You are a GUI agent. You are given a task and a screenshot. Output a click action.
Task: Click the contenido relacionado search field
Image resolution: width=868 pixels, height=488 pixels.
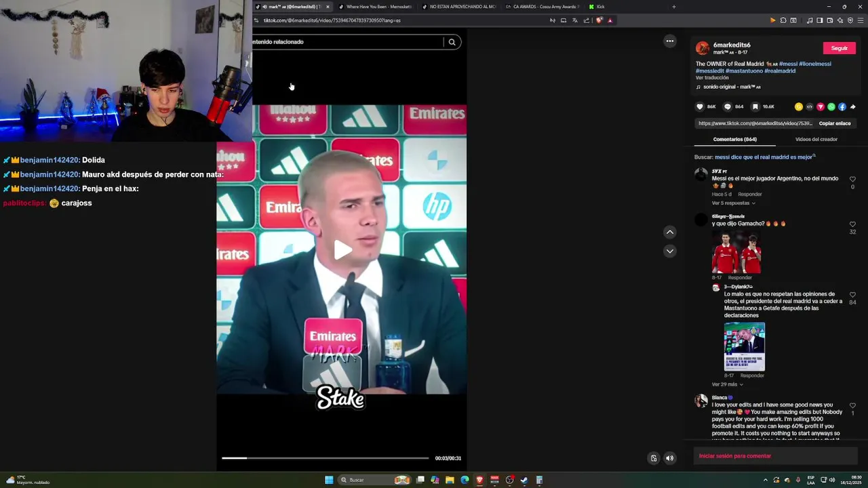pyautogui.click(x=347, y=42)
